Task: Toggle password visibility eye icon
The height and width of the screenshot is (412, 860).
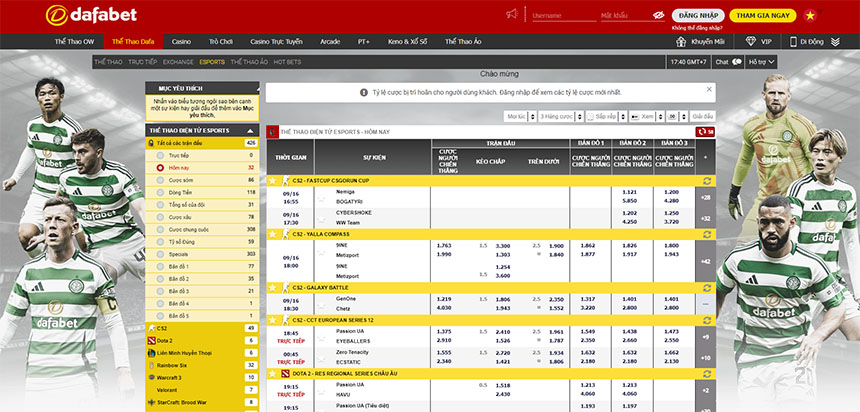Action: point(658,16)
